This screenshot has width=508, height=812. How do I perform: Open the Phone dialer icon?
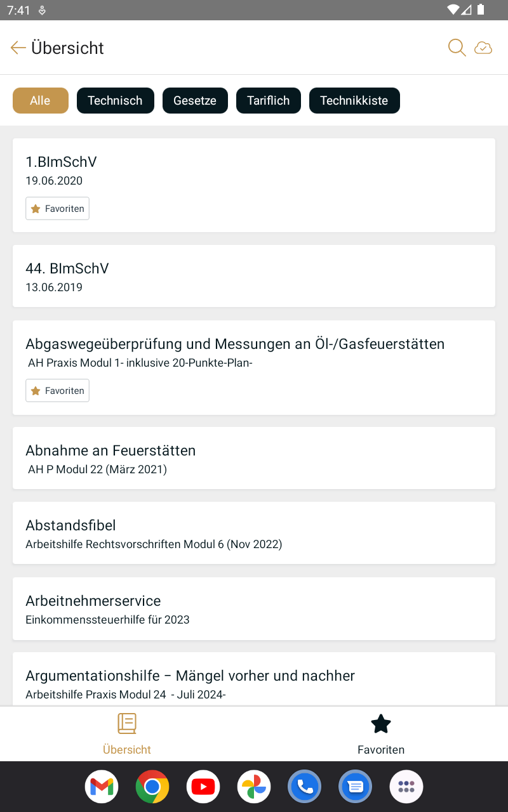pyautogui.click(x=305, y=787)
